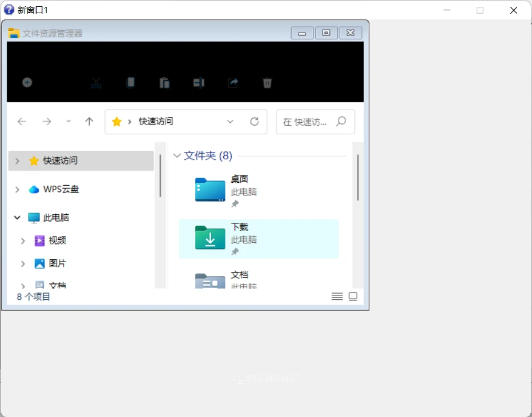The image size is (532, 417).
Task: Go up one folder level
Action: [89, 121]
